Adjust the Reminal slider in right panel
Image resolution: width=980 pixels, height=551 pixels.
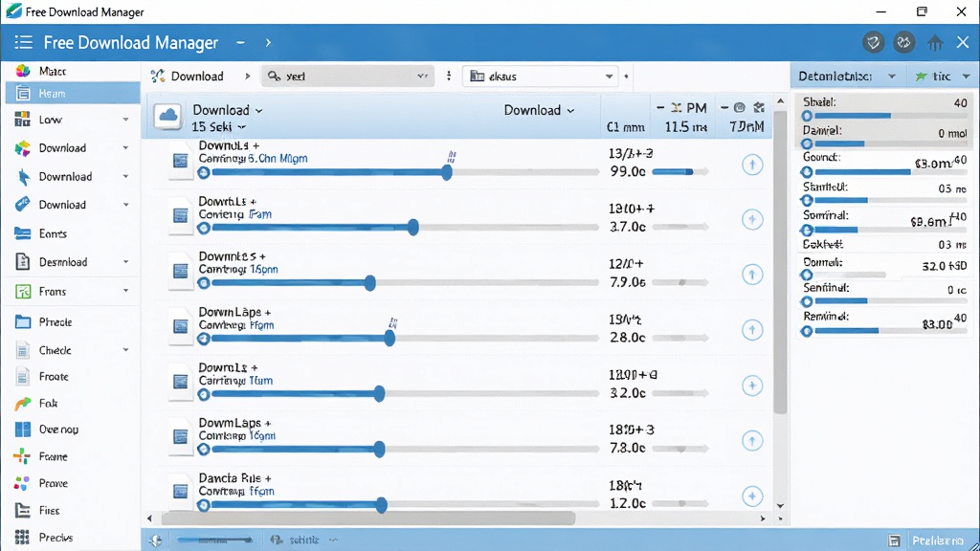coord(885,331)
